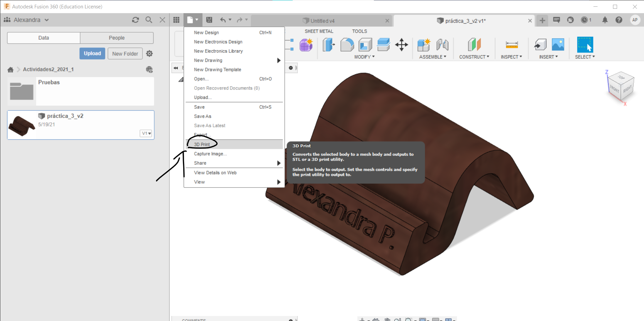Click the Save floppy disk icon
The width and height of the screenshot is (644, 321).
click(209, 20)
